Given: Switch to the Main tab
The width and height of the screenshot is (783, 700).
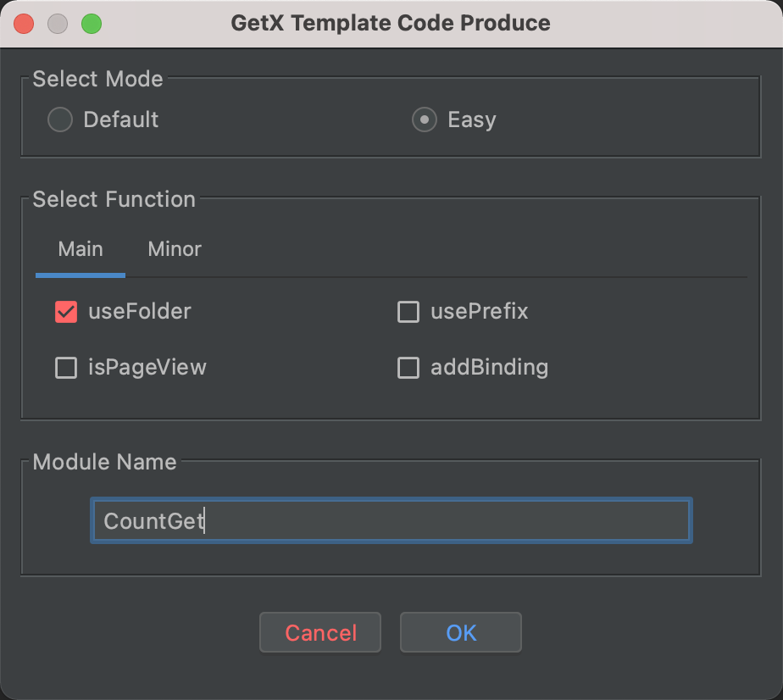Looking at the screenshot, I should (x=81, y=249).
